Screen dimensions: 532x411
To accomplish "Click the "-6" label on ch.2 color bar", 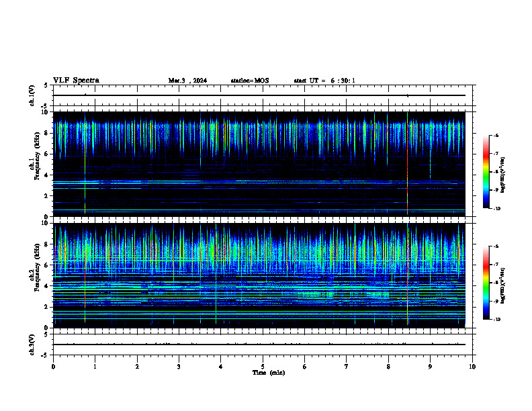I will pos(496,246).
